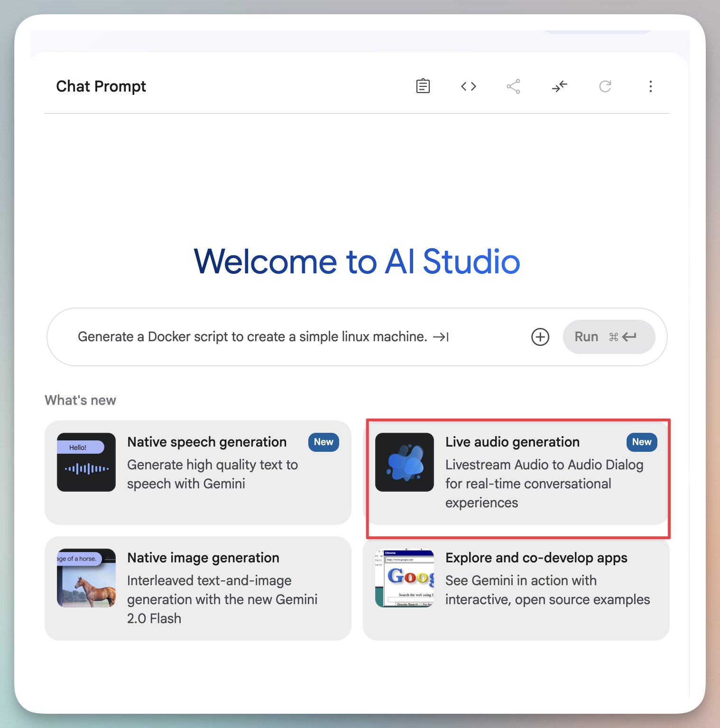The height and width of the screenshot is (728, 720).
Task: Open the three-dot more options menu
Action: coord(650,86)
